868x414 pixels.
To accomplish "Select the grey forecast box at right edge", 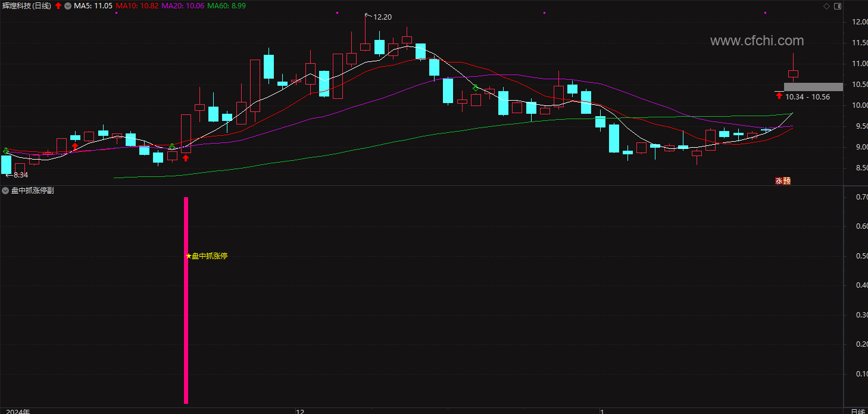I will point(813,87).
